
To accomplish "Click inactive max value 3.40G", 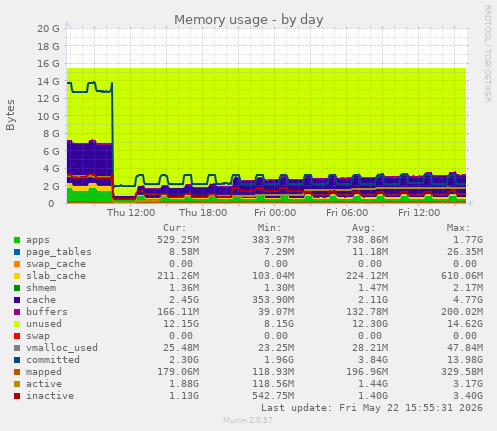I will 468,396.
